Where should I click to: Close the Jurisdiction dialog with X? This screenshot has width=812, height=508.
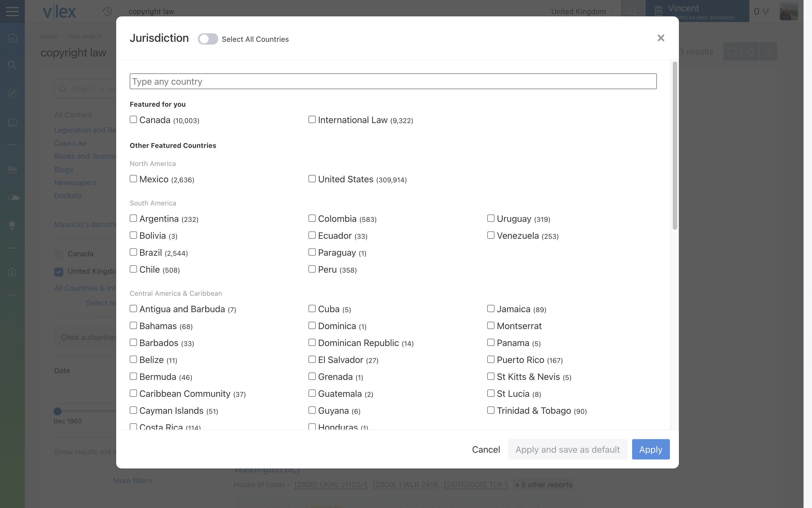click(661, 38)
